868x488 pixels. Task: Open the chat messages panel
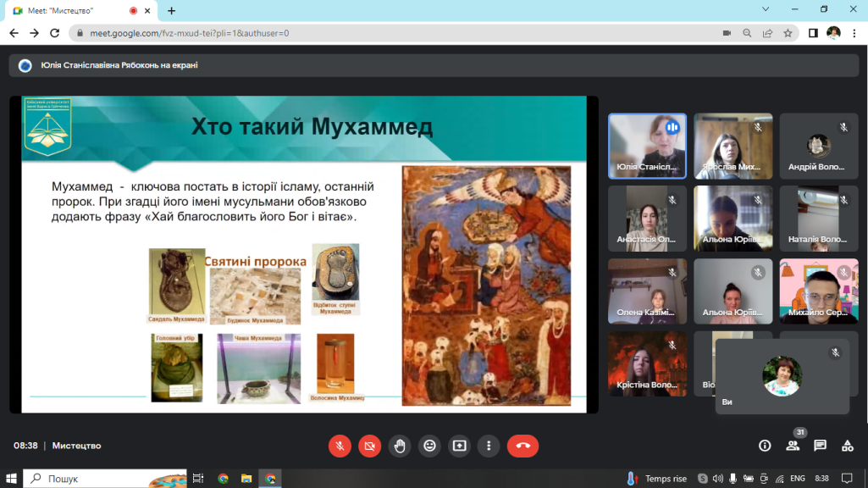[x=820, y=446]
